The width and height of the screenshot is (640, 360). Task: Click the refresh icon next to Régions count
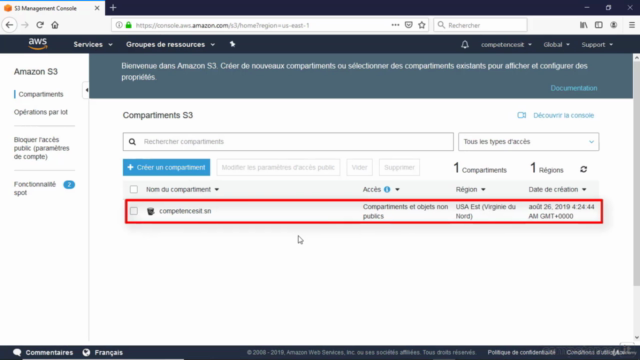584,169
